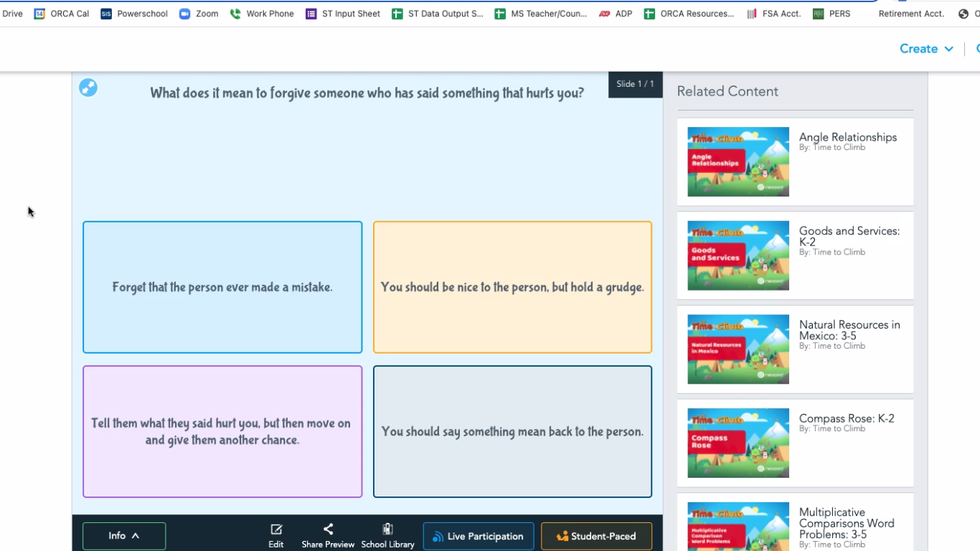Open the Work Phone bookmark icon
This screenshot has height=551, width=980.
(x=235, y=14)
